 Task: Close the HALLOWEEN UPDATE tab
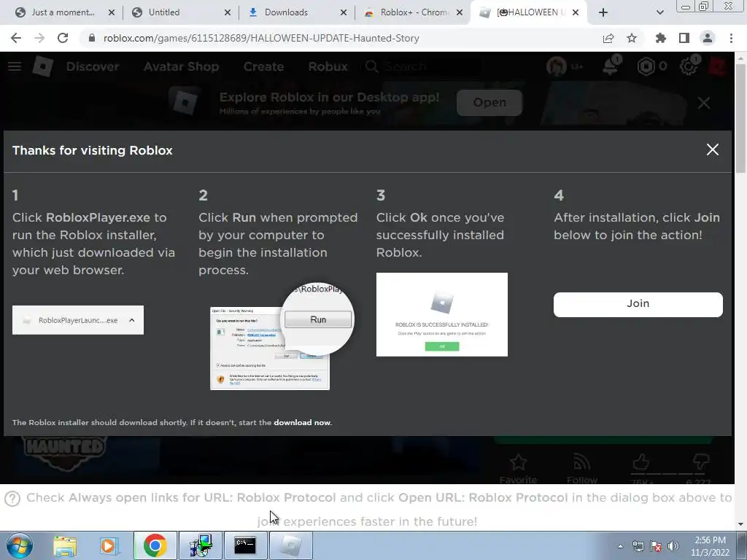[x=576, y=12]
